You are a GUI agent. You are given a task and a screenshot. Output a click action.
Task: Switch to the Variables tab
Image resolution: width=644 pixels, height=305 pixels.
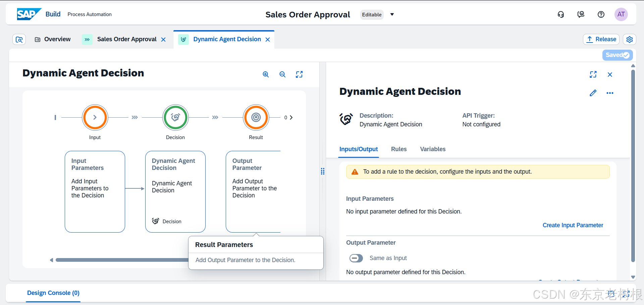tap(433, 149)
